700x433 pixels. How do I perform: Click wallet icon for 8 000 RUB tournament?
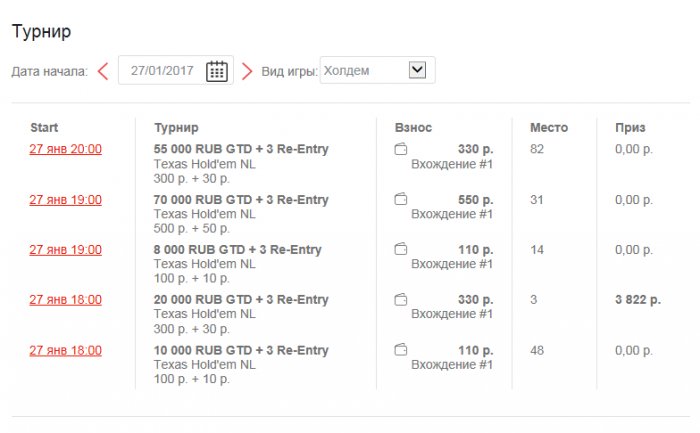click(401, 250)
